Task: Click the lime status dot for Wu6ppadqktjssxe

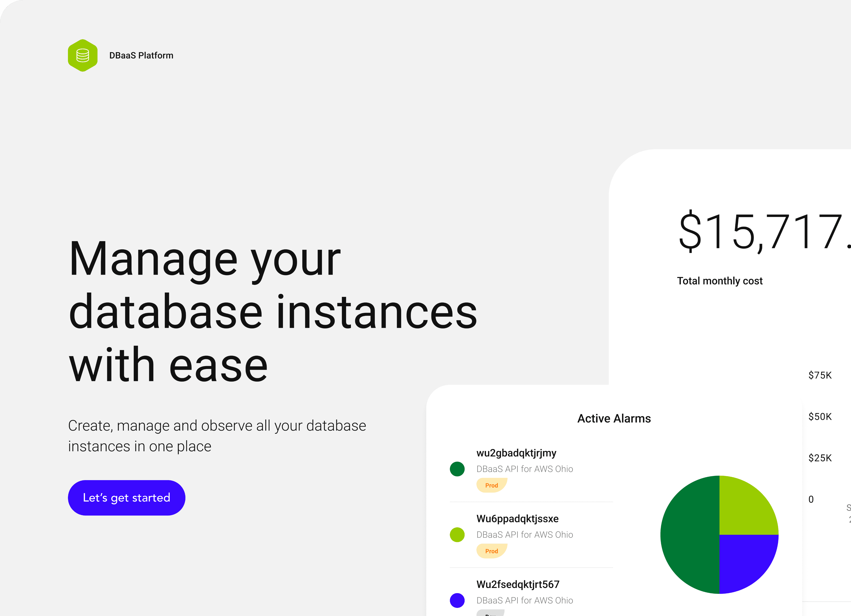Action: click(x=457, y=535)
